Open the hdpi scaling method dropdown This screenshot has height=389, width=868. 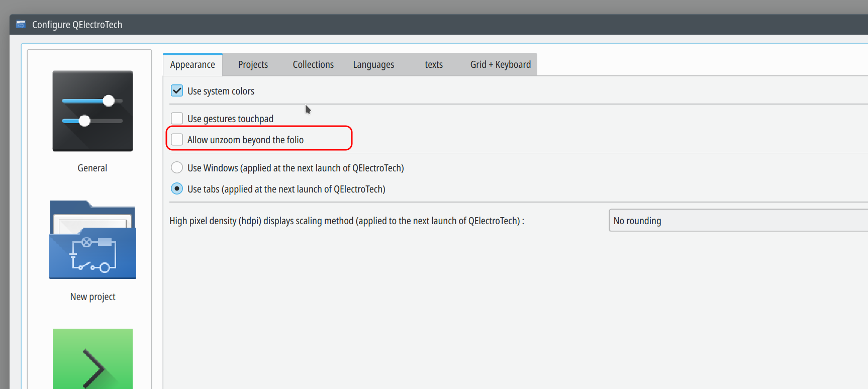coord(738,221)
